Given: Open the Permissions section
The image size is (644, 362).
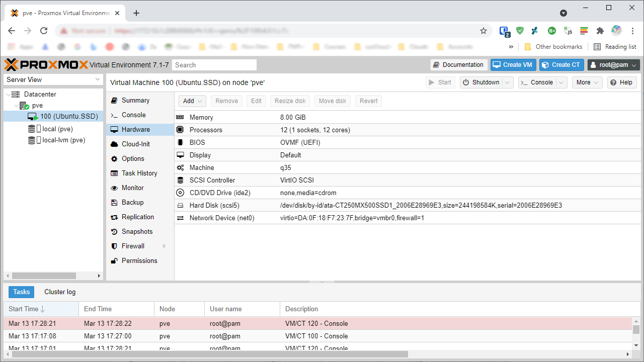Looking at the screenshot, I should pyautogui.click(x=140, y=260).
